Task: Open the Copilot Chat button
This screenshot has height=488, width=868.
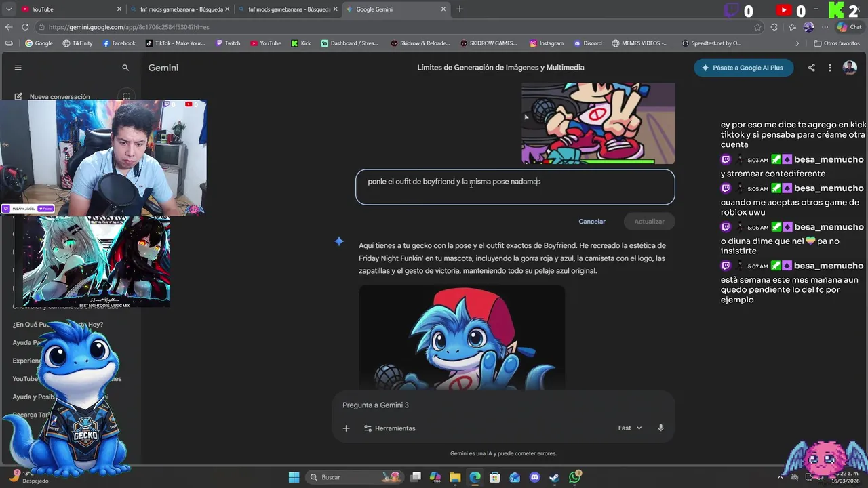Action: pos(850,27)
